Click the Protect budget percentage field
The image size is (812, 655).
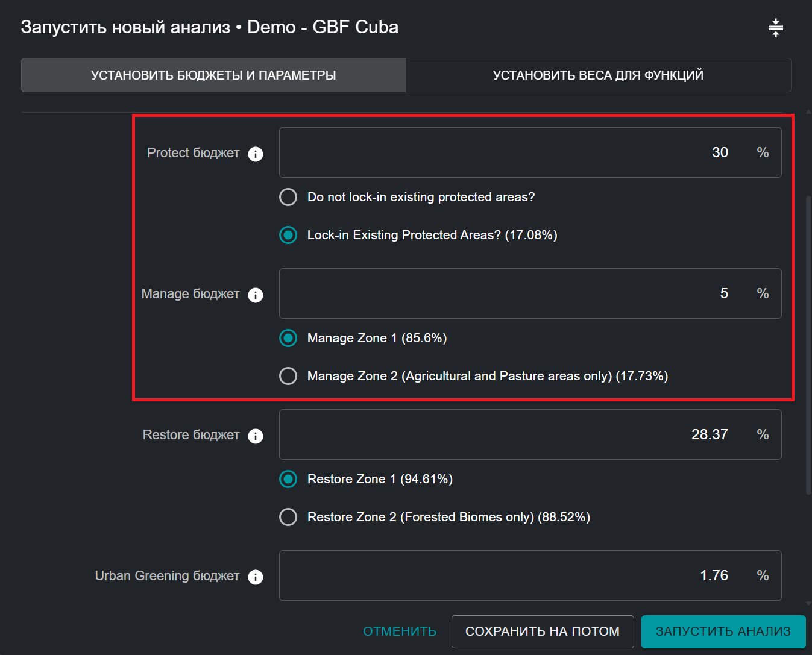click(512, 152)
